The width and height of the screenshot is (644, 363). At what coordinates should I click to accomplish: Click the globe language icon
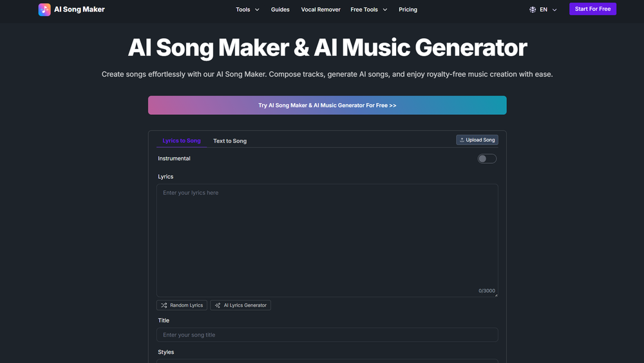pyautogui.click(x=533, y=10)
